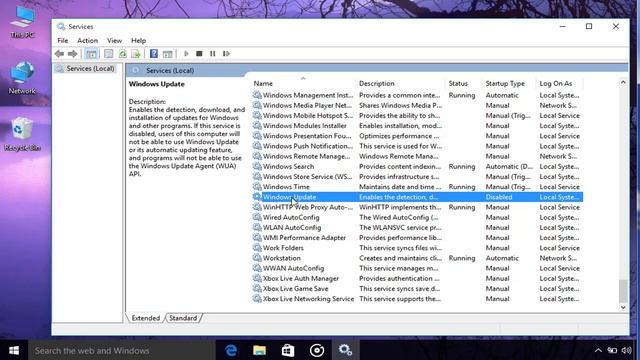
Task: Click the Export List toolbar icon
Action: (136, 54)
